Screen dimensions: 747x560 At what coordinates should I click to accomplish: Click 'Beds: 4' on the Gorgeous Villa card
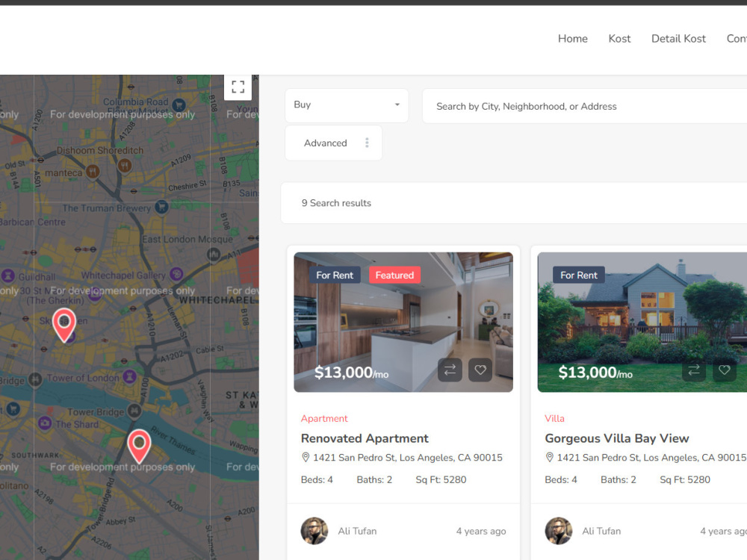pos(561,479)
